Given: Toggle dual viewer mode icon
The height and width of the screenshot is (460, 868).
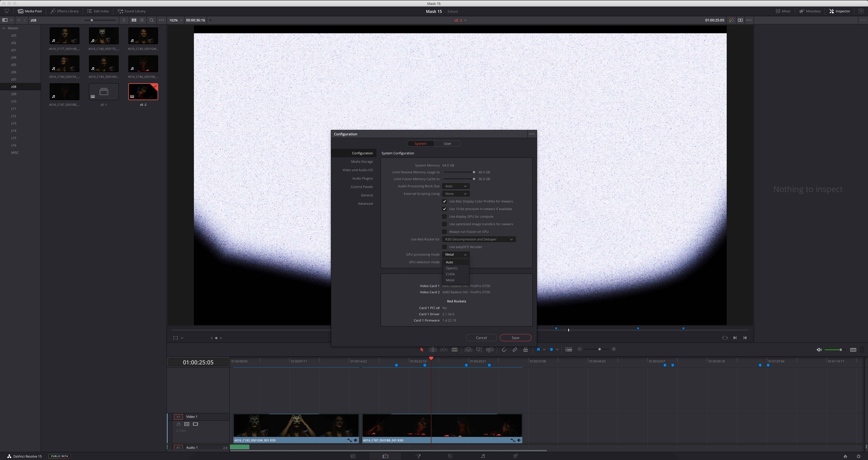Looking at the screenshot, I should point(740,20).
